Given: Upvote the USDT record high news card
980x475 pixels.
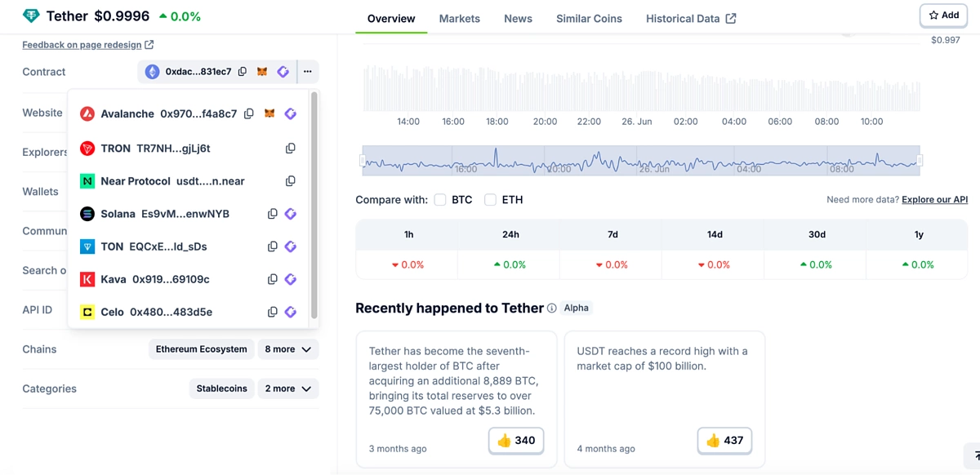Looking at the screenshot, I should click(724, 440).
